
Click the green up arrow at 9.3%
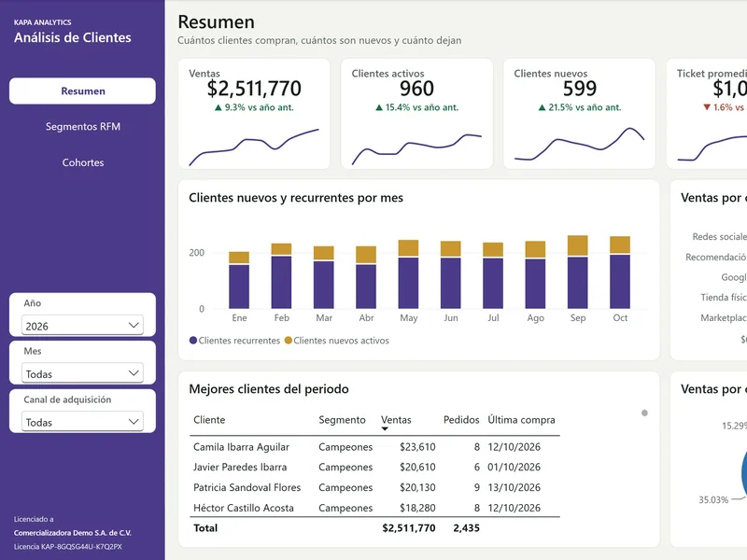pos(218,107)
